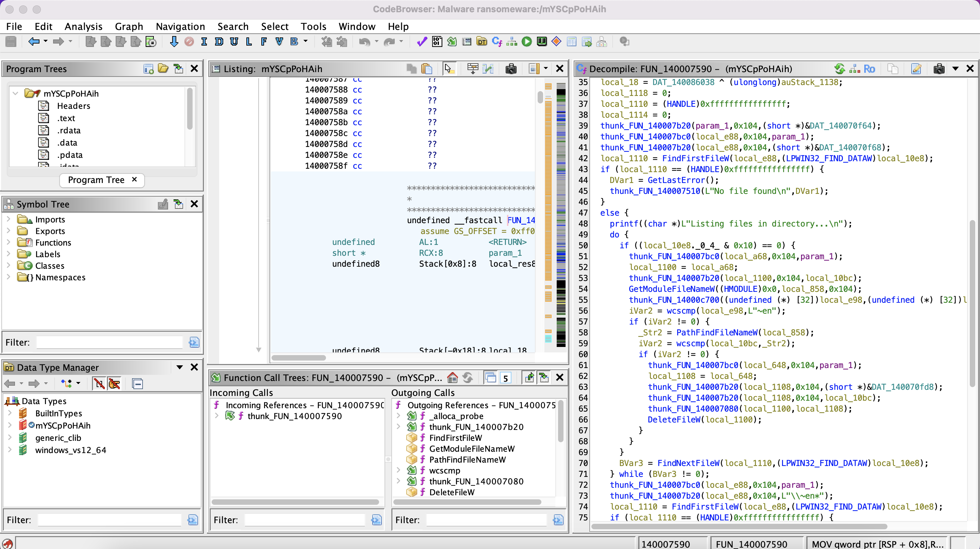Click the 'D' next-data icon
This screenshot has height=549, width=980.
tap(219, 41)
